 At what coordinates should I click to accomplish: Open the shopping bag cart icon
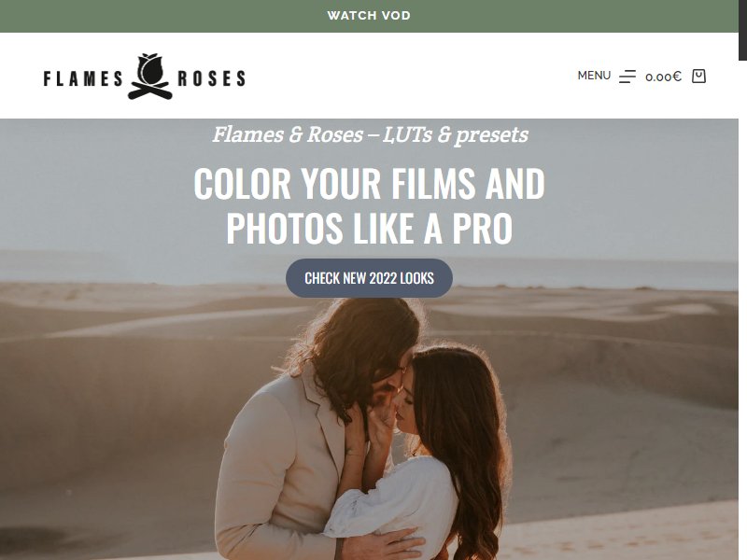coord(698,77)
